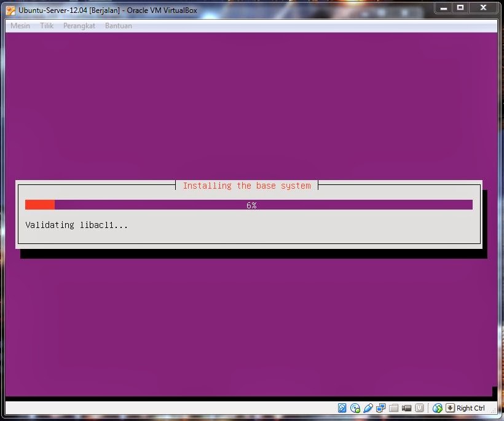Click the window resize grip in status bar
The image size is (504, 421).
click(493, 410)
